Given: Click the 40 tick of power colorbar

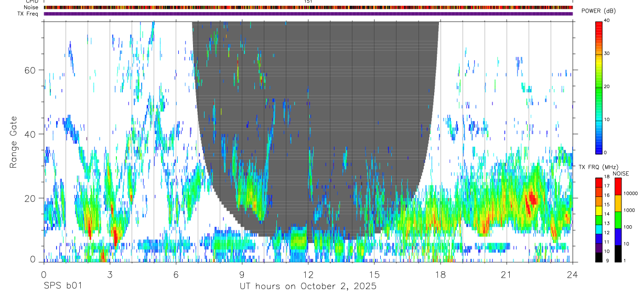Looking at the screenshot, I should [x=607, y=21].
